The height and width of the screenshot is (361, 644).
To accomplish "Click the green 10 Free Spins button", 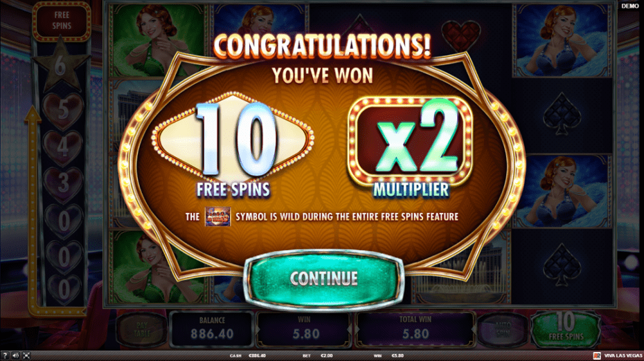I will pyautogui.click(x=566, y=329).
